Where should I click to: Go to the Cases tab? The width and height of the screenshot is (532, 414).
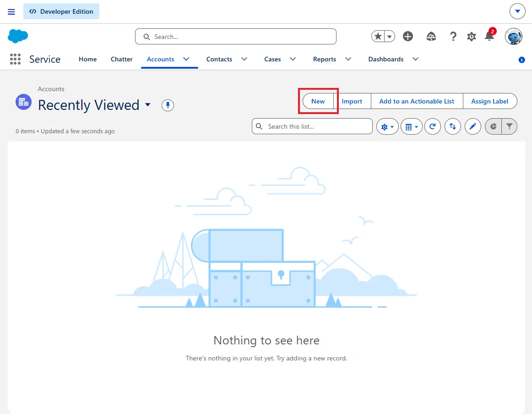[272, 59]
